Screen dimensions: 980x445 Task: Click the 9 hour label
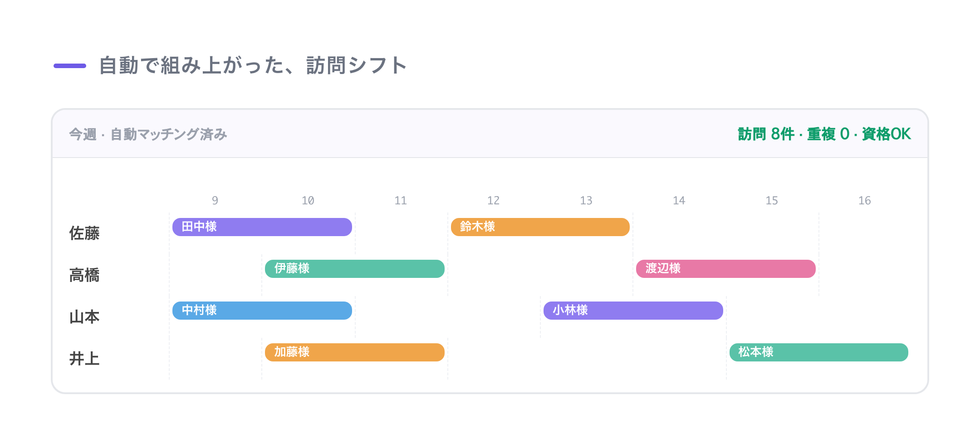point(215,201)
